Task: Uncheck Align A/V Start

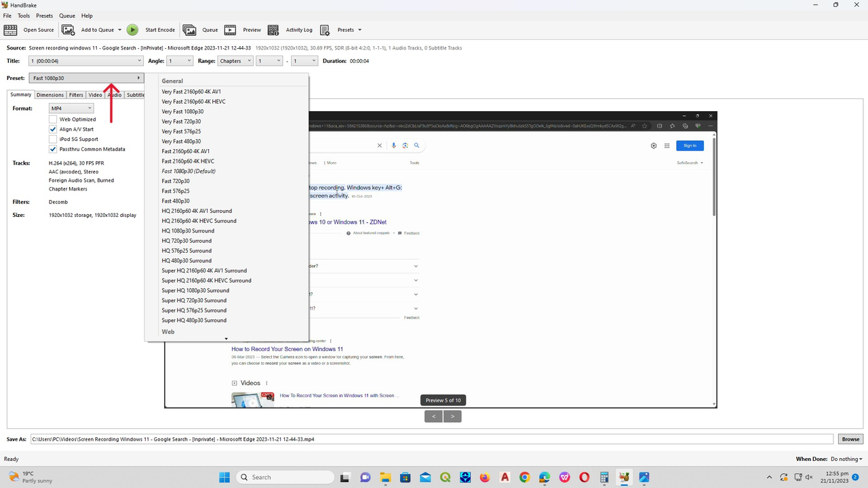Action: click(53, 129)
